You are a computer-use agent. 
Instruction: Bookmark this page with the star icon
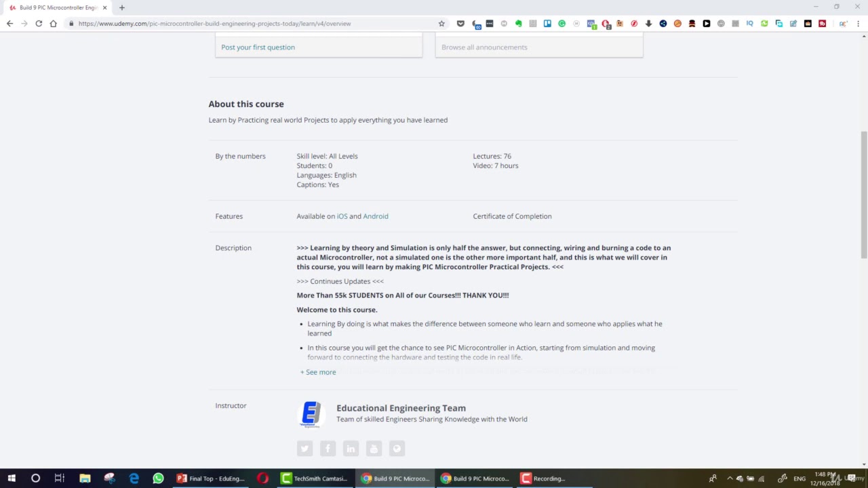[x=441, y=24]
